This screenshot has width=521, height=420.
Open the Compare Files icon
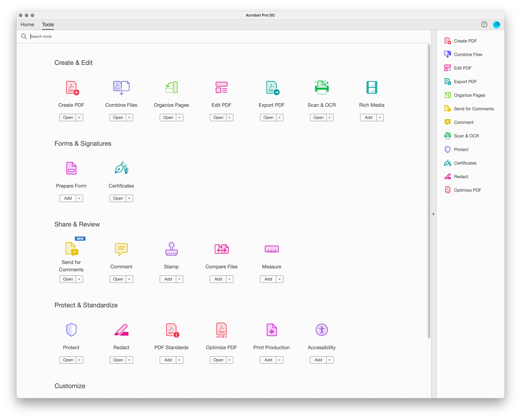pos(221,249)
